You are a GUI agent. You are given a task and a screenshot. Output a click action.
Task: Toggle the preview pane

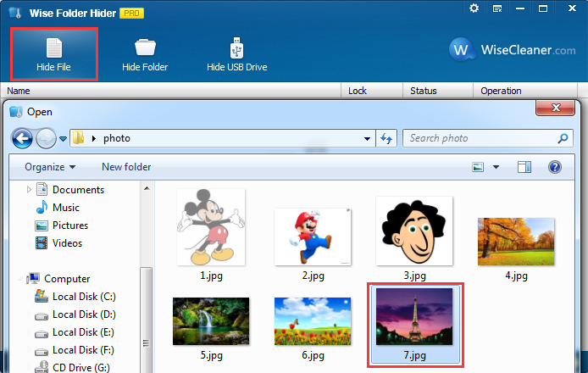(524, 167)
